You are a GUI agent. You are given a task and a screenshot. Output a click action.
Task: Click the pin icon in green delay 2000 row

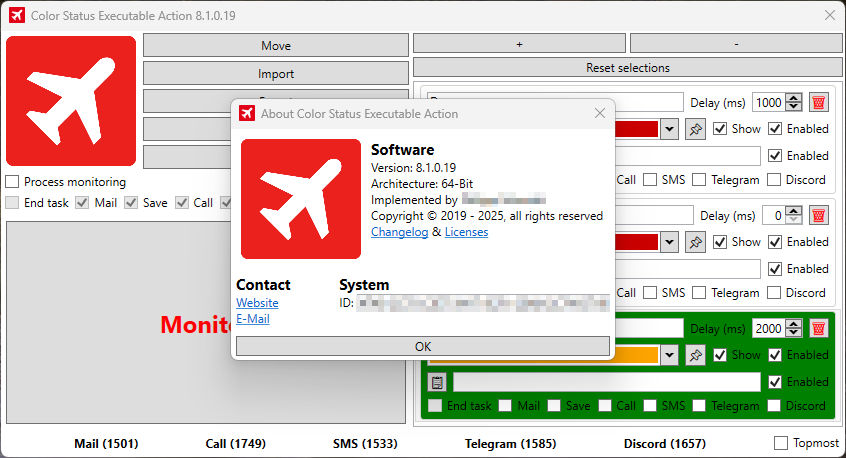(695, 355)
